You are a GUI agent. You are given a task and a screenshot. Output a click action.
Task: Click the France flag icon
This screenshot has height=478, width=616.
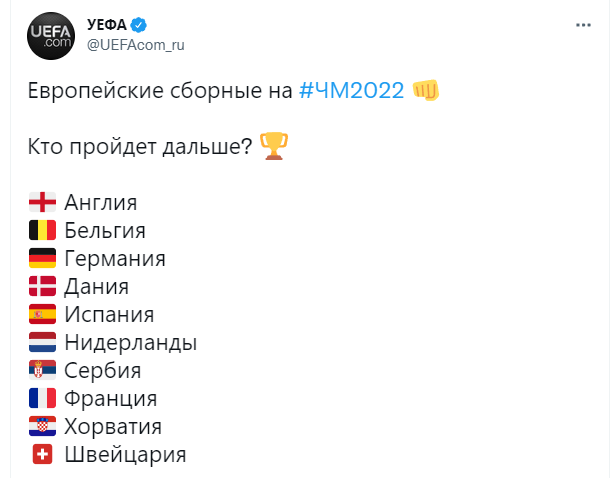[43, 398]
